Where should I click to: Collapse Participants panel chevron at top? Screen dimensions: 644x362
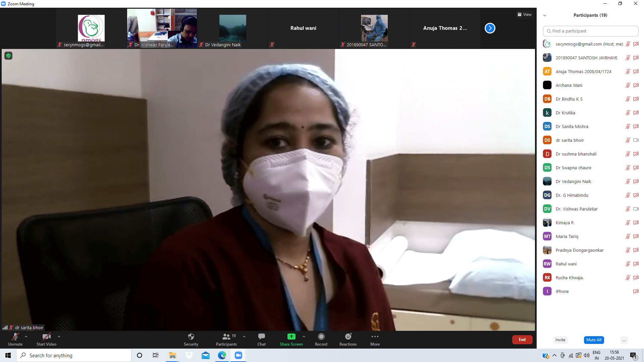coord(545,15)
